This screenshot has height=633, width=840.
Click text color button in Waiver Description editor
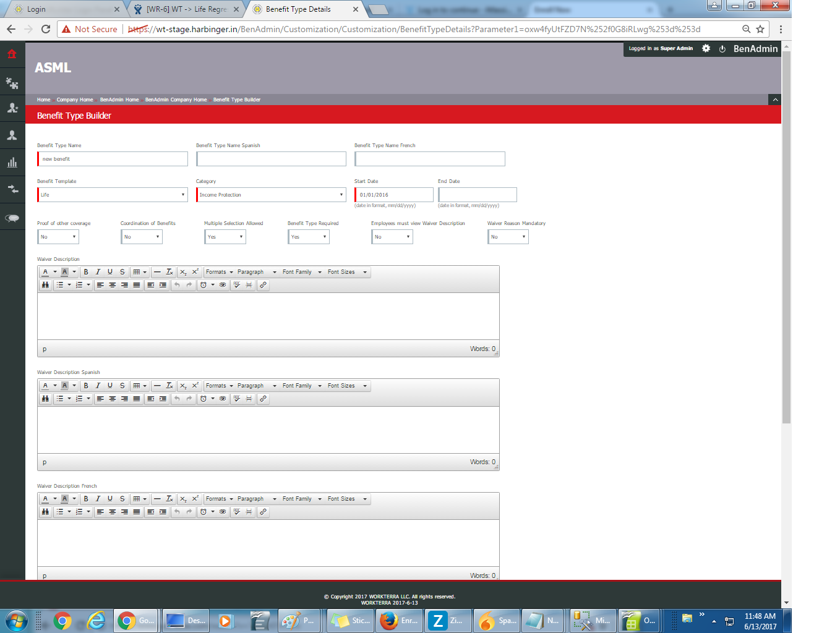[x=45, y=272]
